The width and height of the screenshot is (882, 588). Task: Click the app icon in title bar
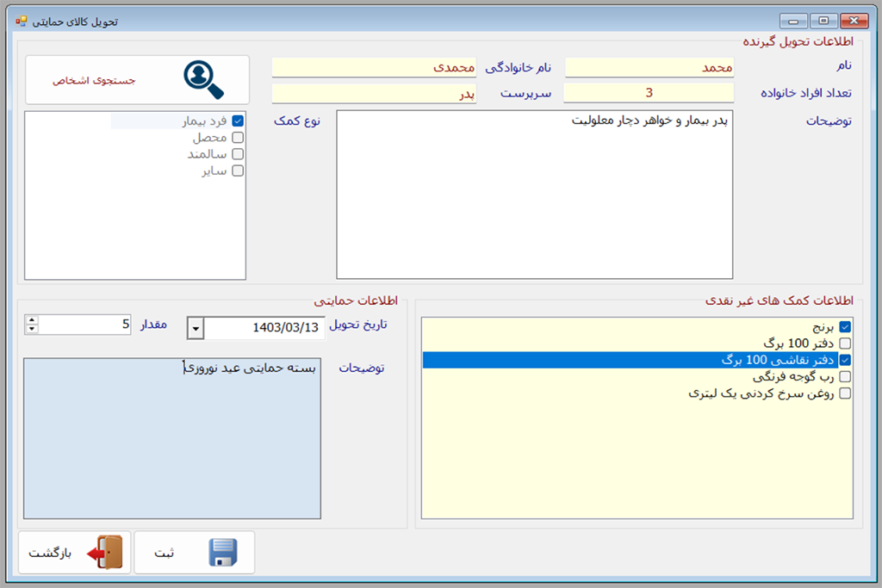click(22, 21)
